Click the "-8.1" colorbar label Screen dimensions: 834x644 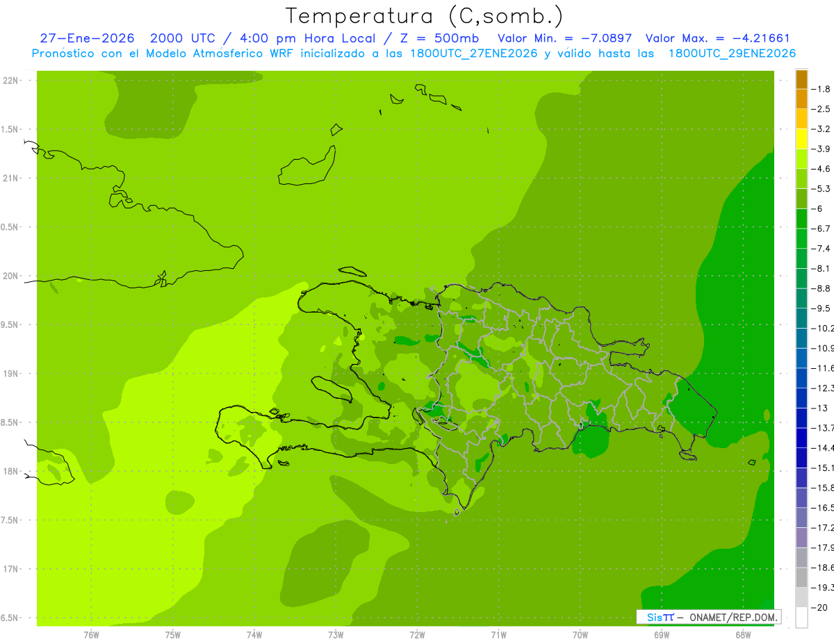coord(822,268)
